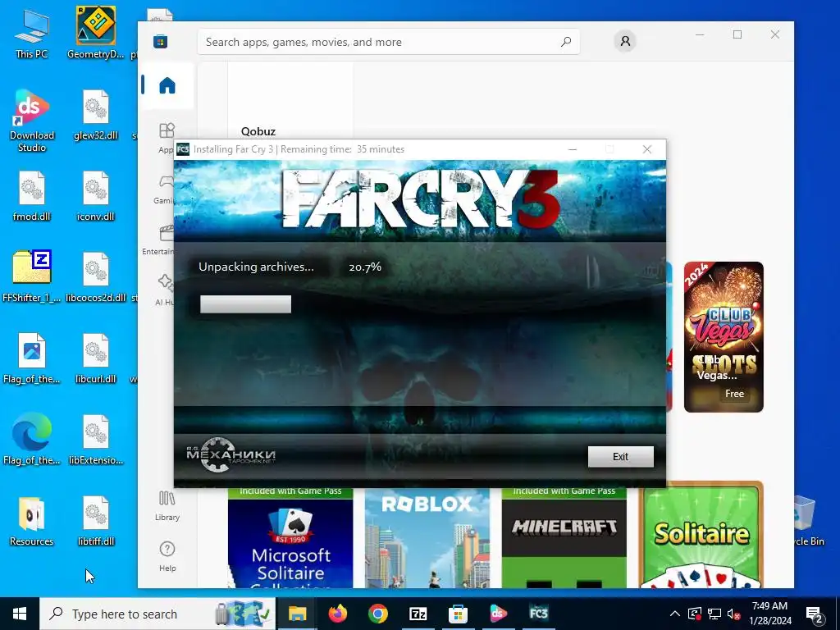Select the Resources folder on the desktop
This screenshot has width=840, height=630.
[31, 521]
